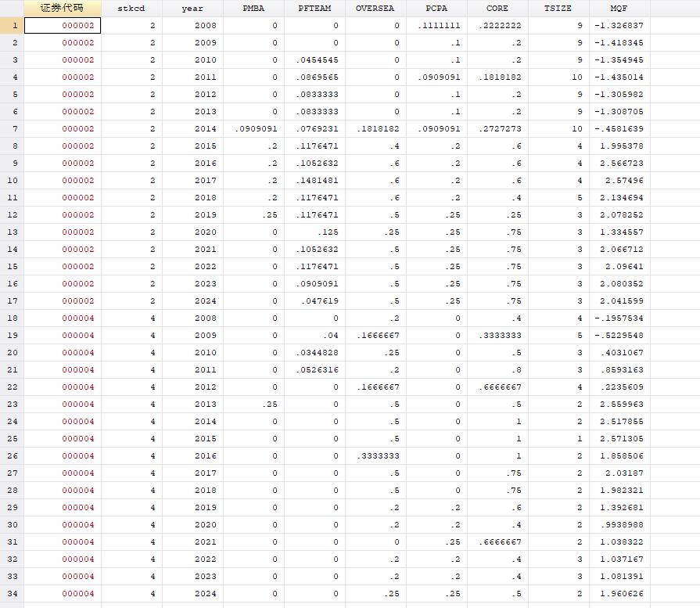Image resolution: width=700 pixels, height=608 pixels.
Task: Select row number 34 header
Action: coord(12,594)
